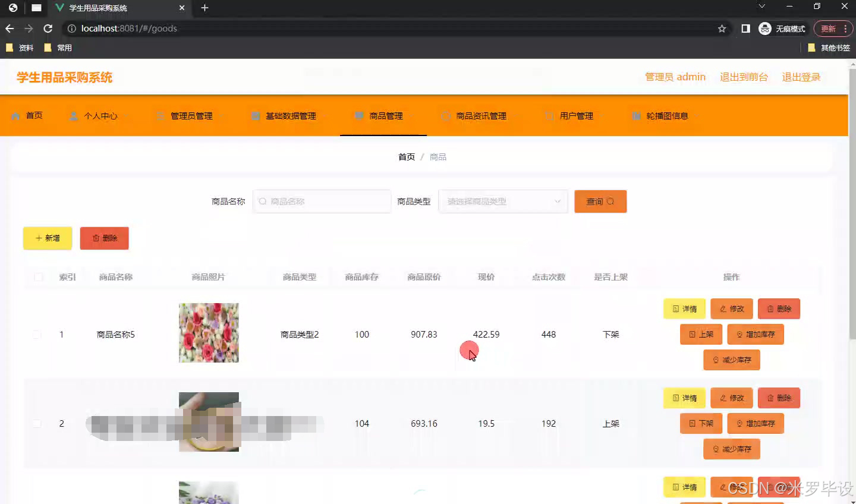Click the database icon beside 基础数据管理
The width and height of the screenshot is (856, 504).
[256, 116]
